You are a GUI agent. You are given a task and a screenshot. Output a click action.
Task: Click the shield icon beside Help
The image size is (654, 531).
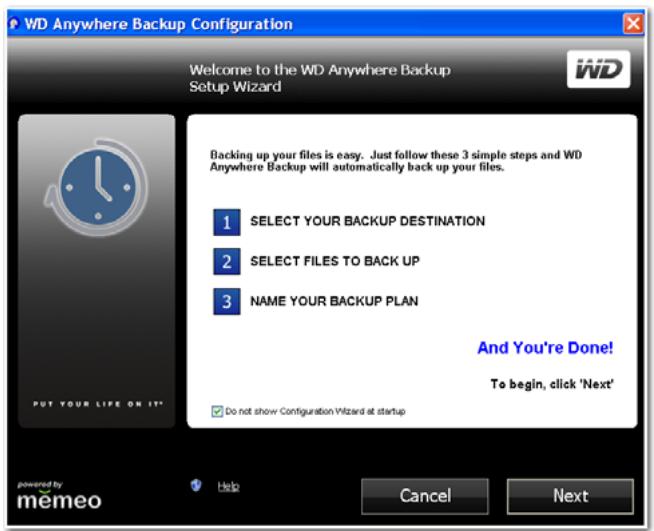click(196, 485)
